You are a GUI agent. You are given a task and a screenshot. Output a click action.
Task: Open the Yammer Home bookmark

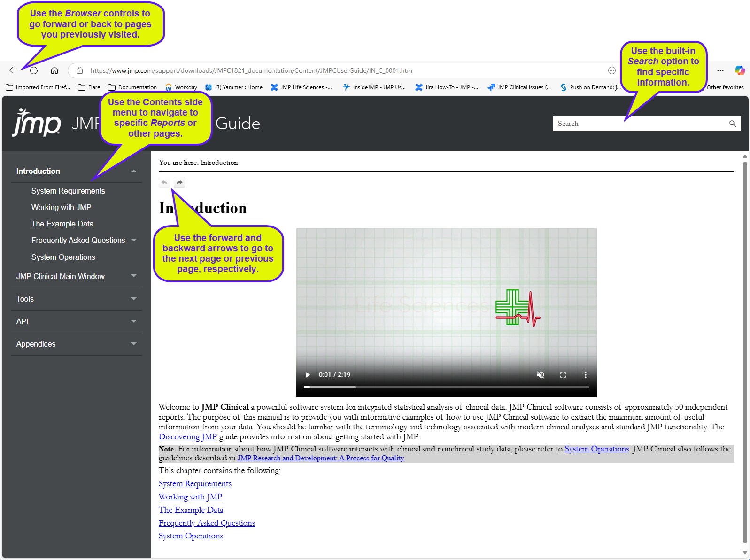point(234,87)
